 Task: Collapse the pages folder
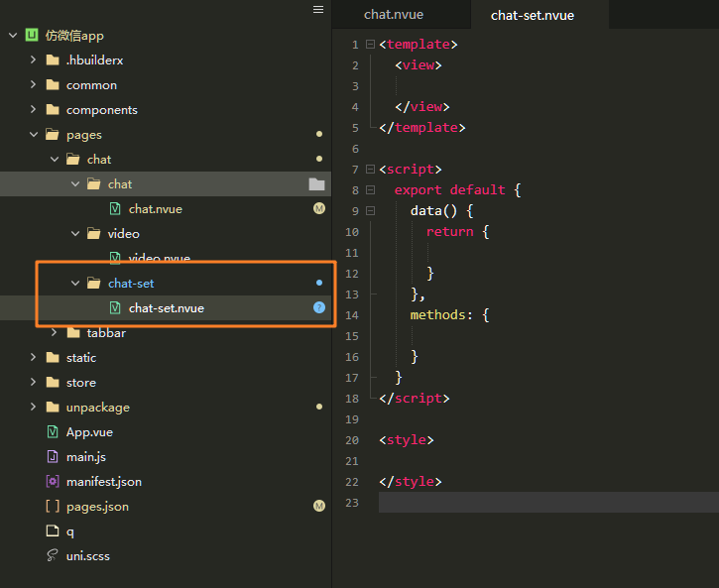34,134
